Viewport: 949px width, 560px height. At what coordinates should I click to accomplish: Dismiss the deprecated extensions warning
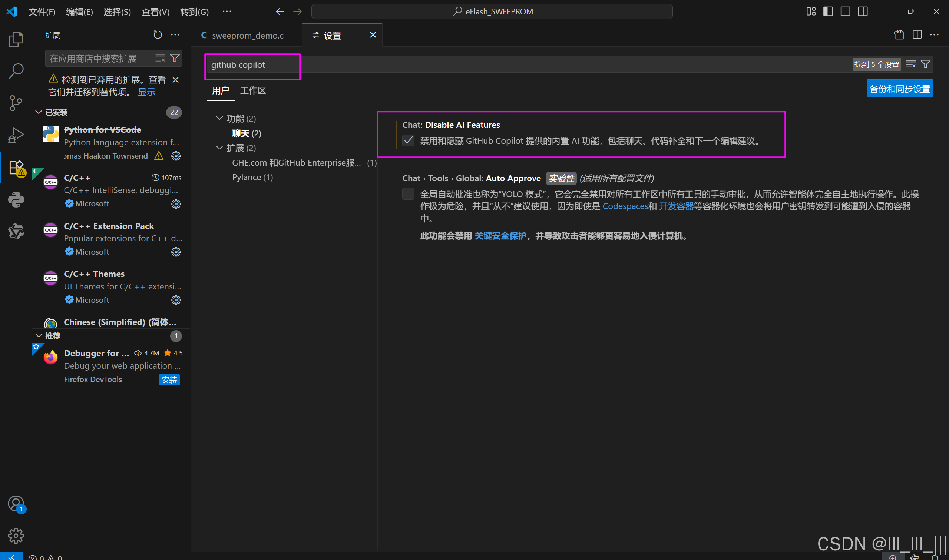click(175, 80)
